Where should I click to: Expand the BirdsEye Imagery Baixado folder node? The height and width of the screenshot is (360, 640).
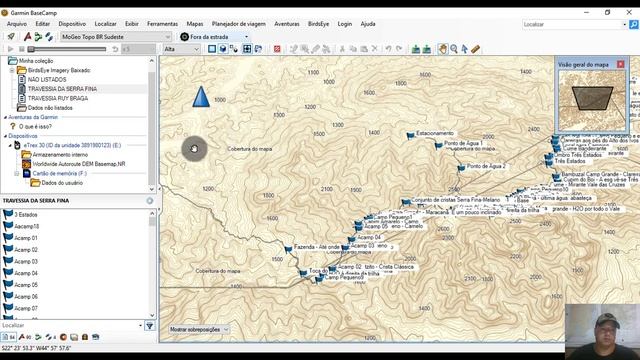point(12,71)
